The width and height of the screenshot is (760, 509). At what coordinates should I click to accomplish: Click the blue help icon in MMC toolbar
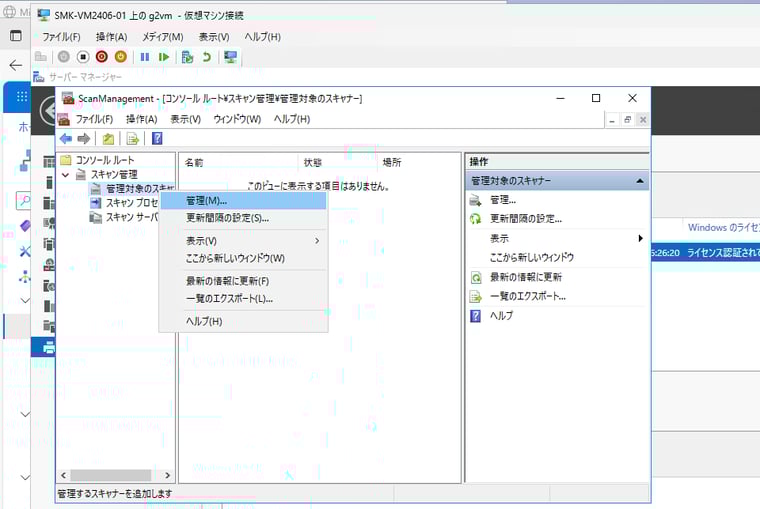point(157,138)
